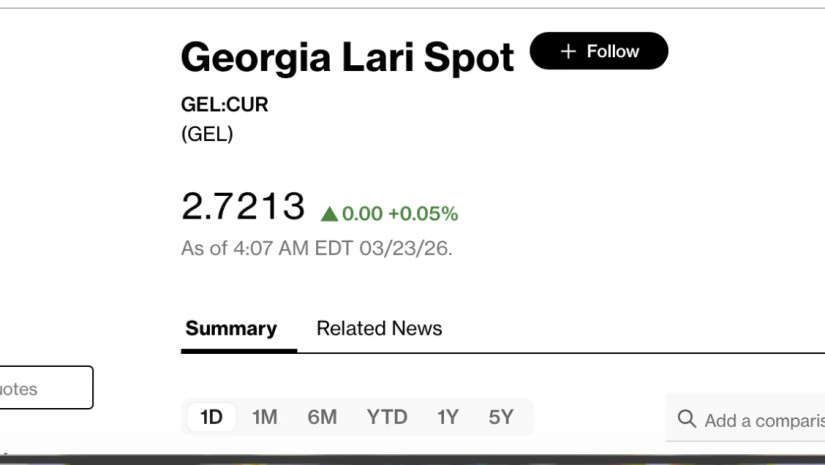This screenshot has height=465, width=825.
Task: Click the GEL:CUR ticker symbol
Action: tap(224, 105)
